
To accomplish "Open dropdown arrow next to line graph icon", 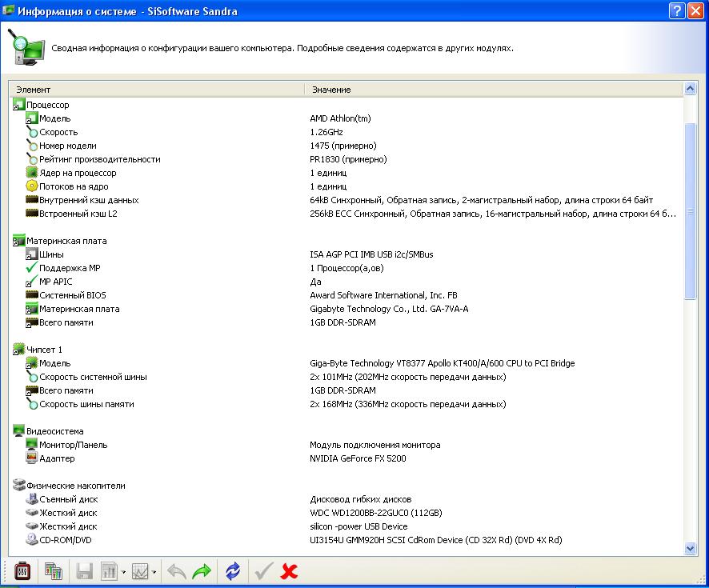I will tap(154, 573).
